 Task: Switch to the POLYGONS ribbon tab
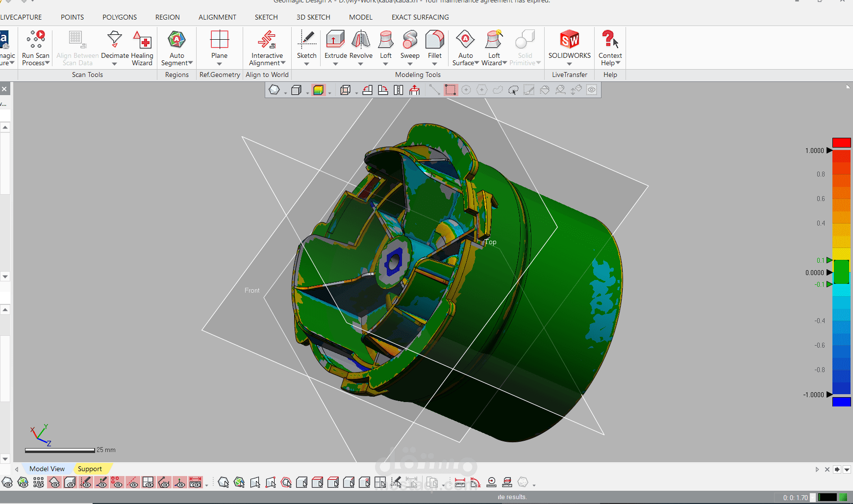tap(119, 17)
